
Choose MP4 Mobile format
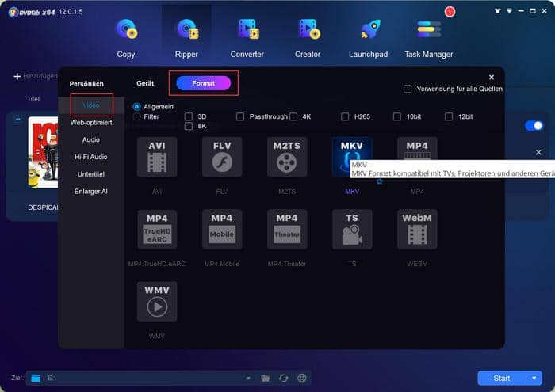222,230
